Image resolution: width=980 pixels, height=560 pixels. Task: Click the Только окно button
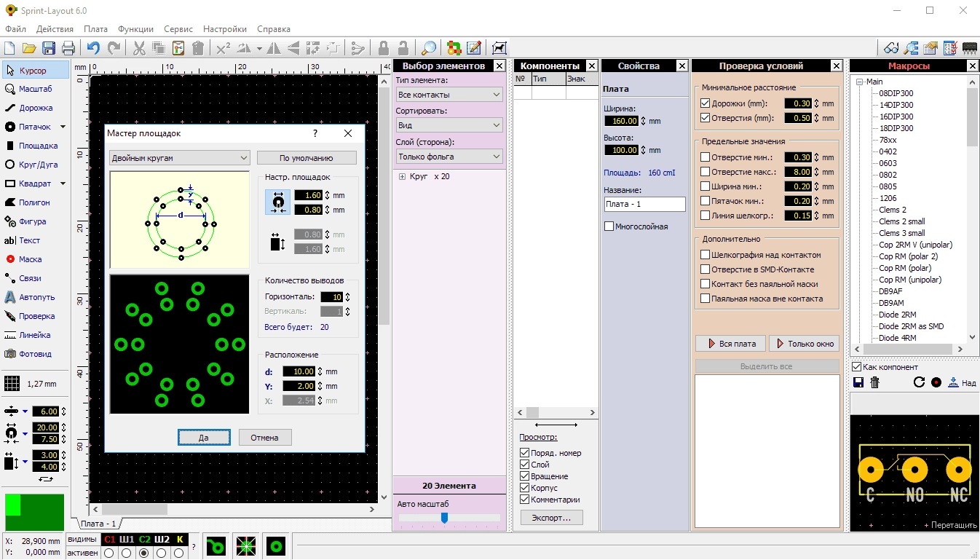(804, 343)
